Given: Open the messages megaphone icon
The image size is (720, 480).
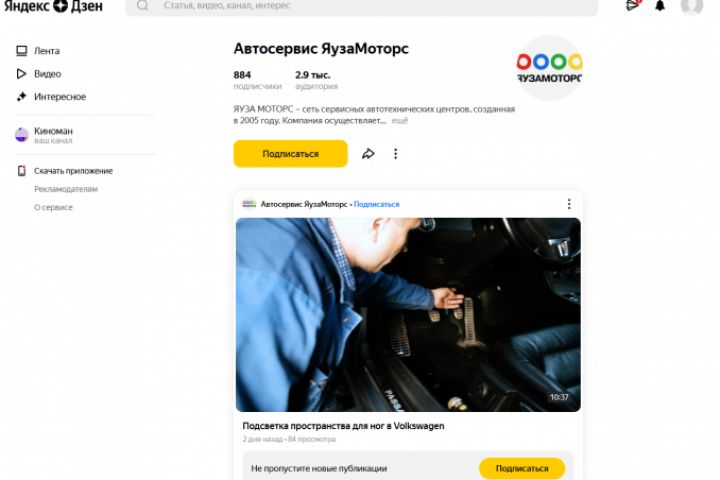Looking at the screenshot, I should coord(633,5).
